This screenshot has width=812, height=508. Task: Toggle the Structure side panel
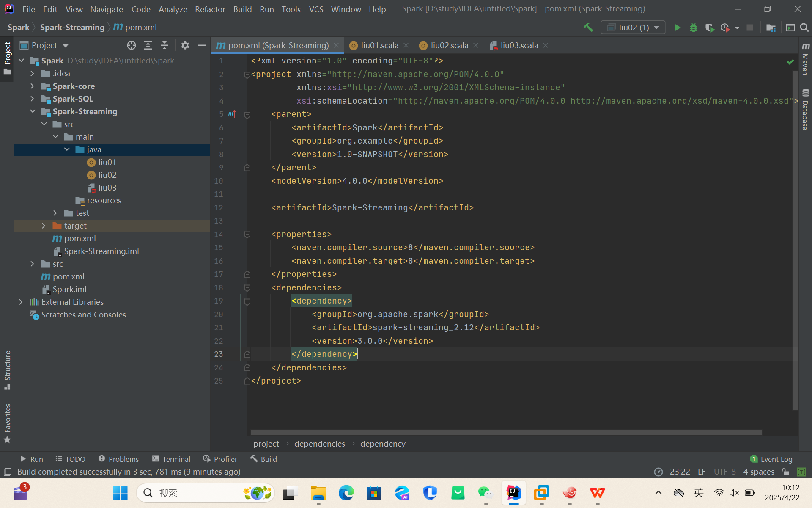[7, 369]
